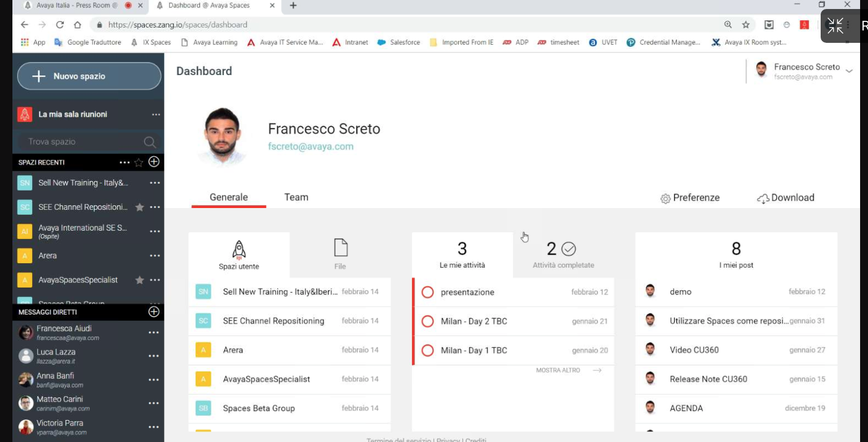Mark presentazione task as complete
The width and height of the screenshot is (868, 442).
[428, 292]
